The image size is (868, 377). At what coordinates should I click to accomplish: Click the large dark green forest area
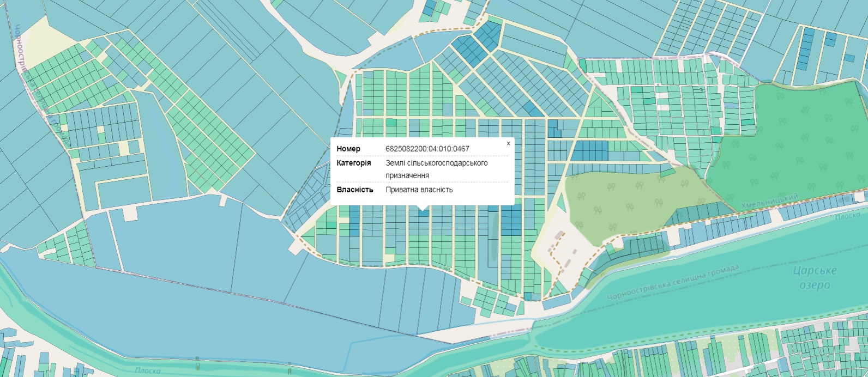[x=791, y=136]
